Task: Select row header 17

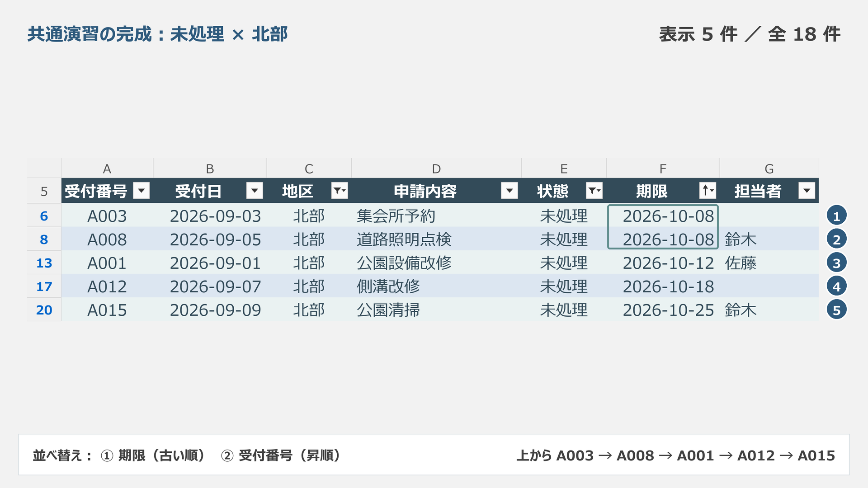Action: coord(44,286)
